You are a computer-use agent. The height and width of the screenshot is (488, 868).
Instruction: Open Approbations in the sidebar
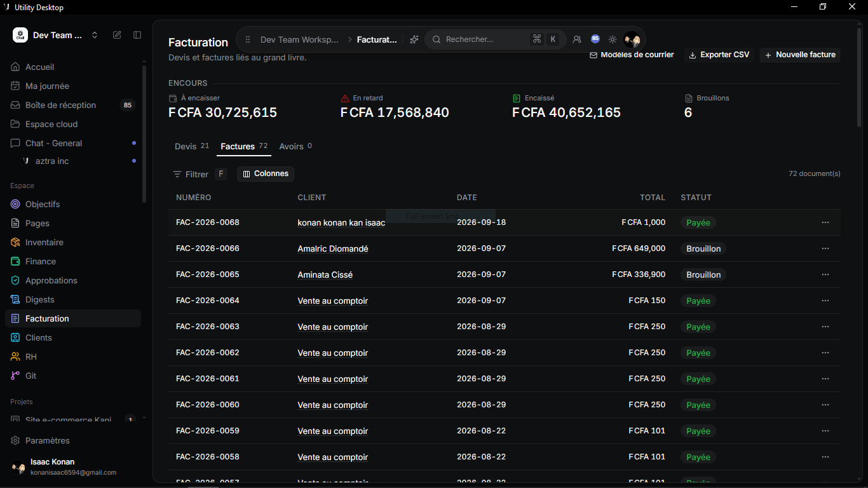coord(73,280)
